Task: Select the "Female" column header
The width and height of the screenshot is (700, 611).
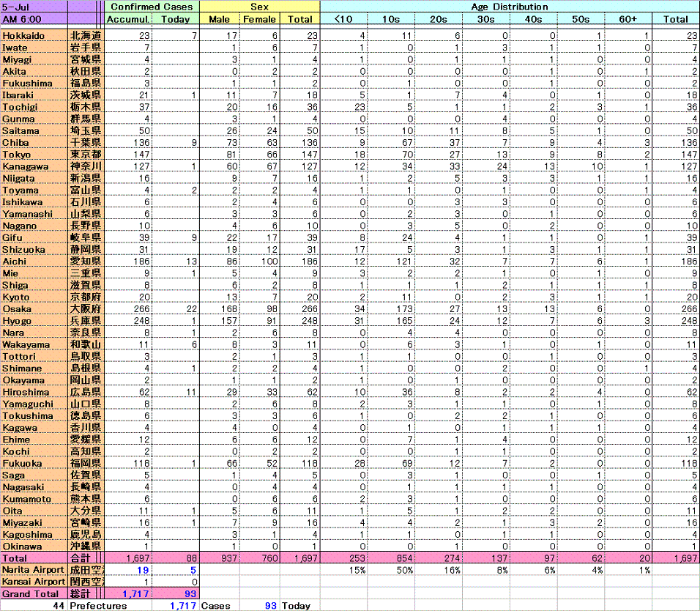Action: coord(260,19)
